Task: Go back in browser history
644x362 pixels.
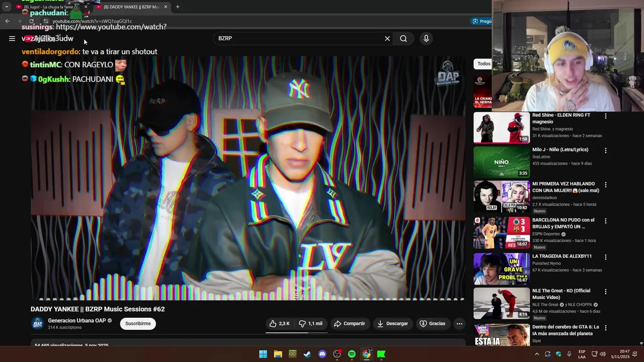Action: click(x=7, y=21)
